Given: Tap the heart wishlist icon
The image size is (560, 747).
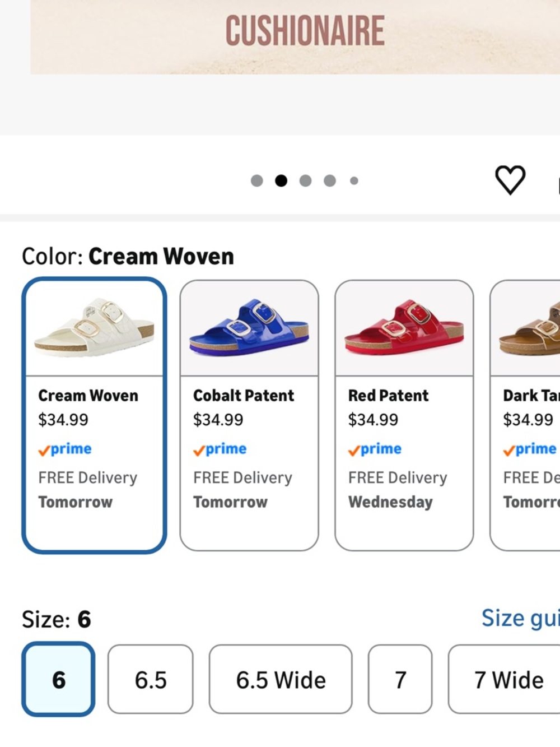Looking at the screenshot, I should point(510,180).
